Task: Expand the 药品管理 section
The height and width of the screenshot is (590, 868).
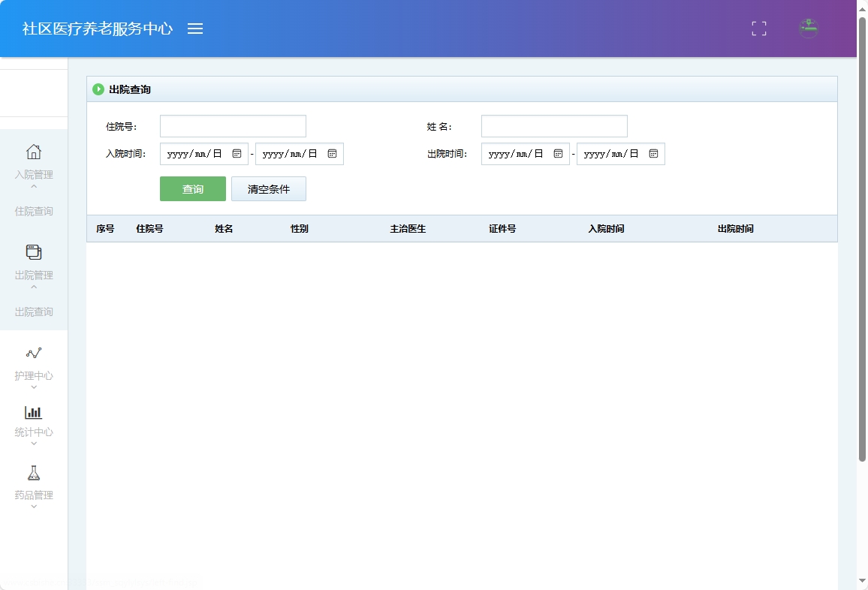Action: [33, 505]
